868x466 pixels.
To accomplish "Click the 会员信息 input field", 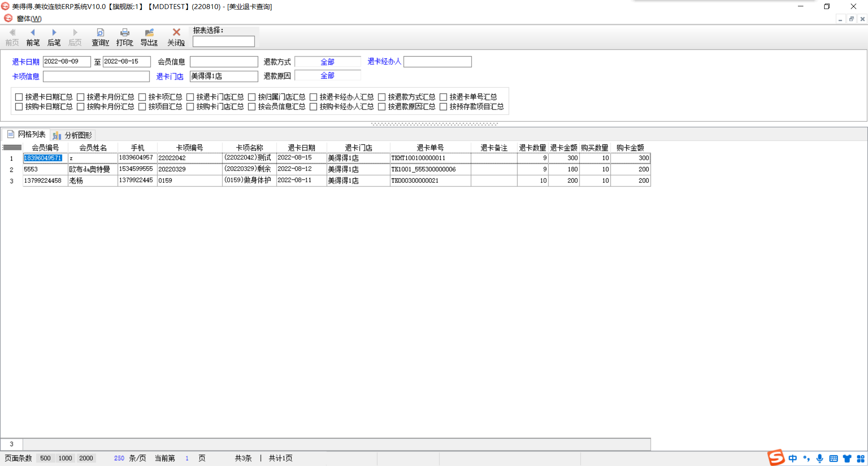I will pyautogui.click(x=224, y=62).
